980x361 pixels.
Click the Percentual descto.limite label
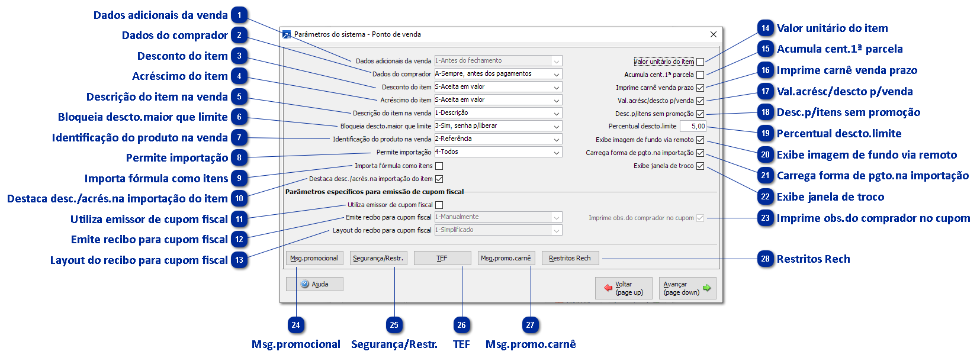point(642,126)
